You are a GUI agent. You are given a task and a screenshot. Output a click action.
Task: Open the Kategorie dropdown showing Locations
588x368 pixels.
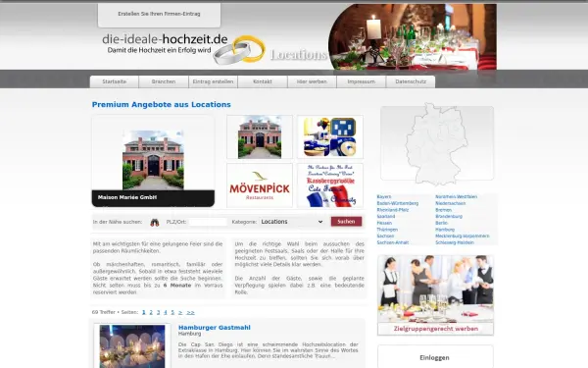(292, 222)
